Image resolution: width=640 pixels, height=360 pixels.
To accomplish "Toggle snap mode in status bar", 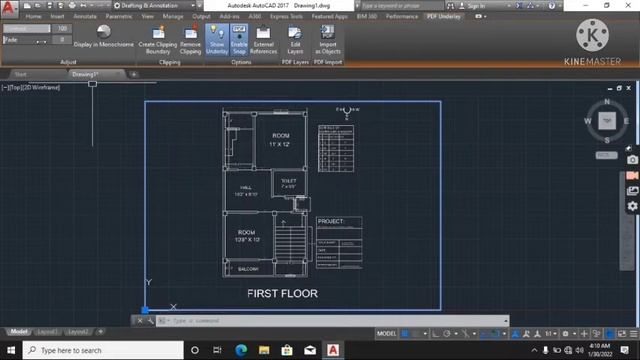I will coord(416,333).
